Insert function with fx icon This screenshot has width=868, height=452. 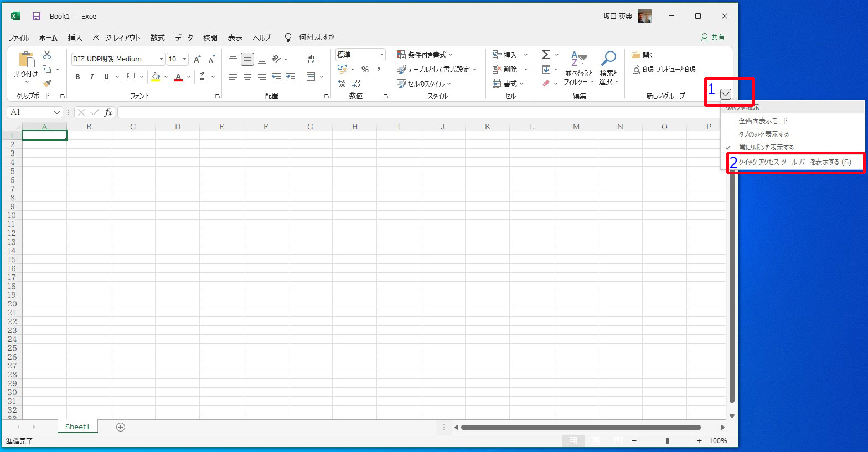tap(108, 112)
